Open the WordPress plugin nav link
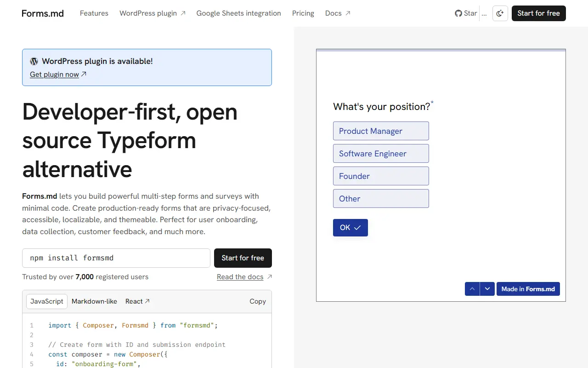This screenshot has width=588, height=368. [153, 13]
